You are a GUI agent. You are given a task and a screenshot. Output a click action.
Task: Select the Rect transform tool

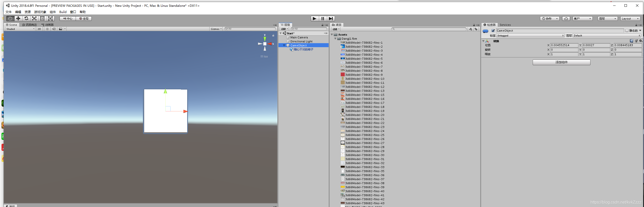(x=42, y=19)
